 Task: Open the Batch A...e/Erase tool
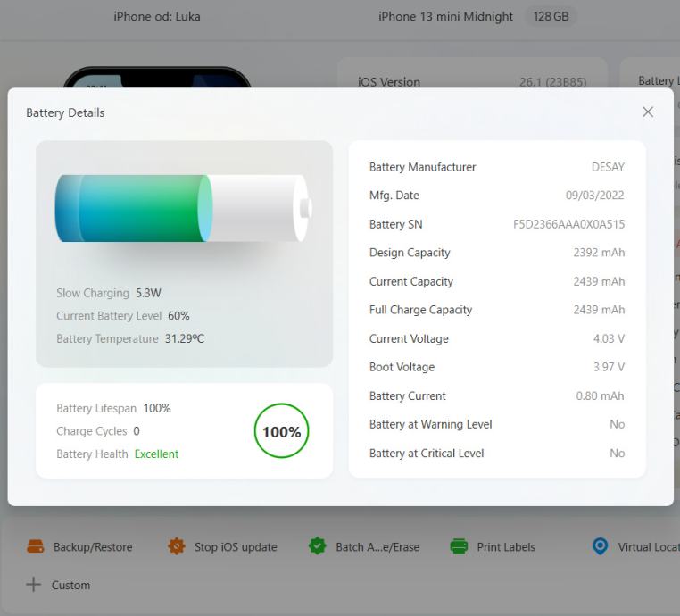364,546
